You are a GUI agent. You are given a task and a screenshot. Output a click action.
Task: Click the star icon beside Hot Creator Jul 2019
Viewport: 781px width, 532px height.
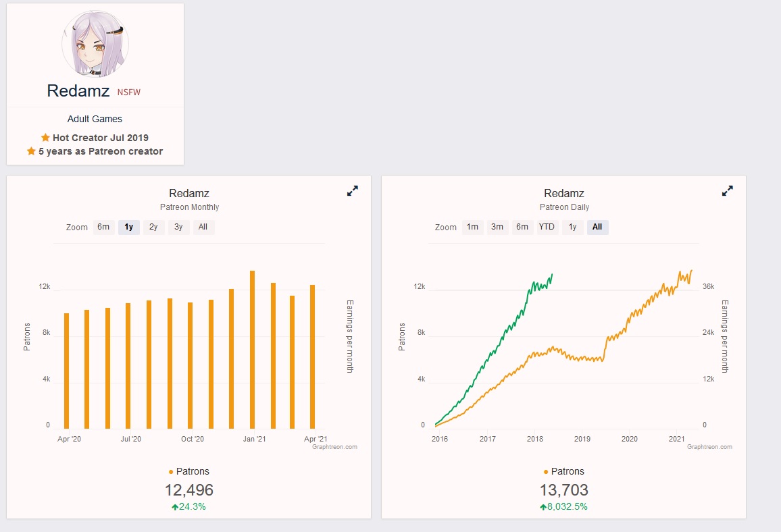pyautogui.click(x=45, y=137)
